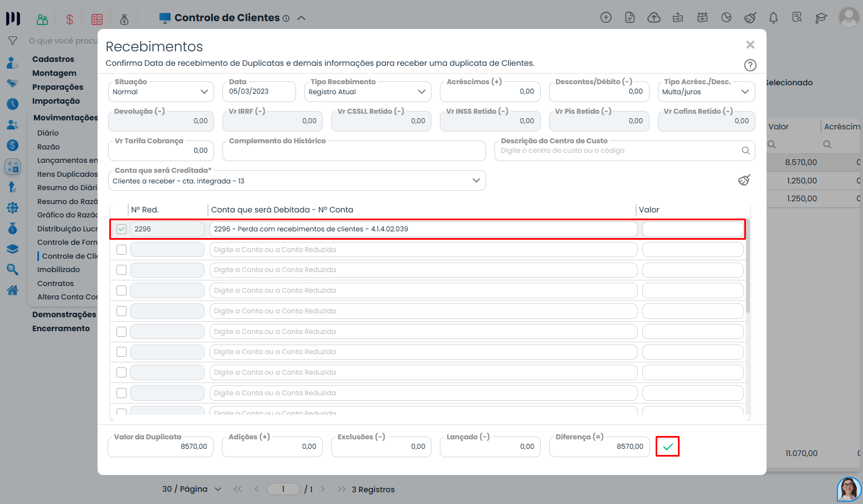Click the Data field showing 05/03/2023

(x=259, y=91)
